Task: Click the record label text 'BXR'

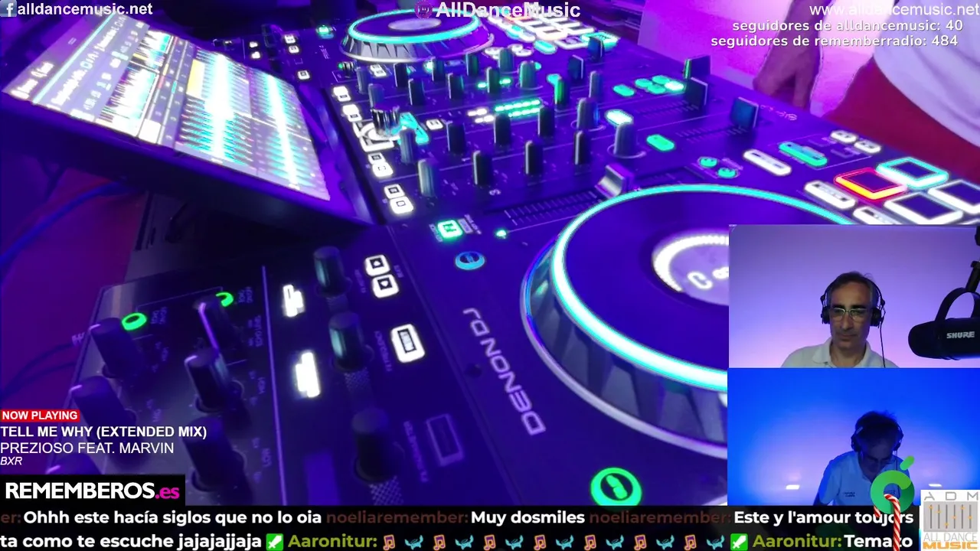Action: point(11,461)
